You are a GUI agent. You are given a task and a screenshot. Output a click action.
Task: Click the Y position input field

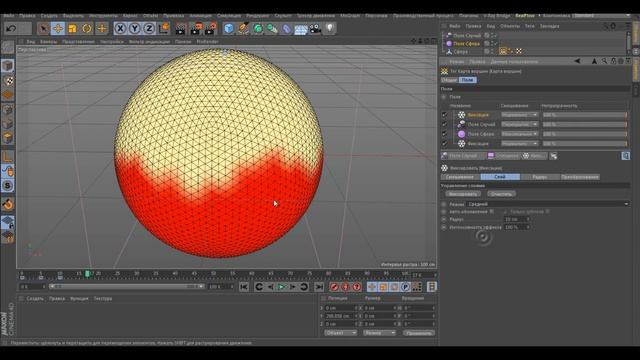click(x=341, y=316)
